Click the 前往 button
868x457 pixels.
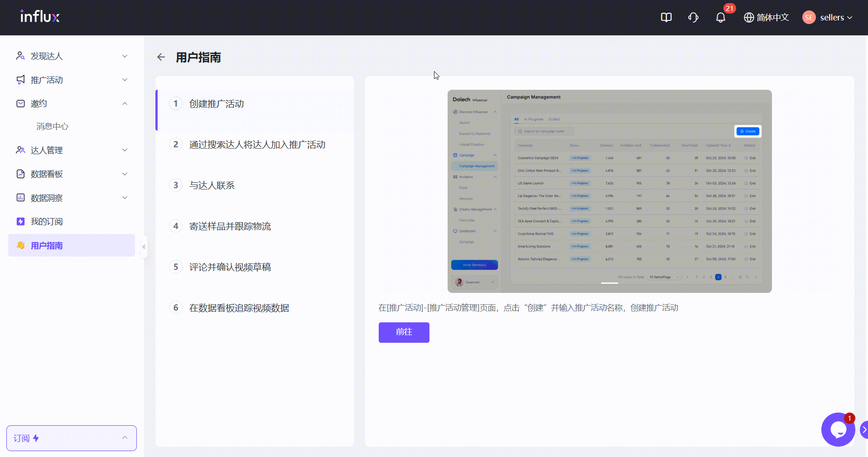point(404,332)
